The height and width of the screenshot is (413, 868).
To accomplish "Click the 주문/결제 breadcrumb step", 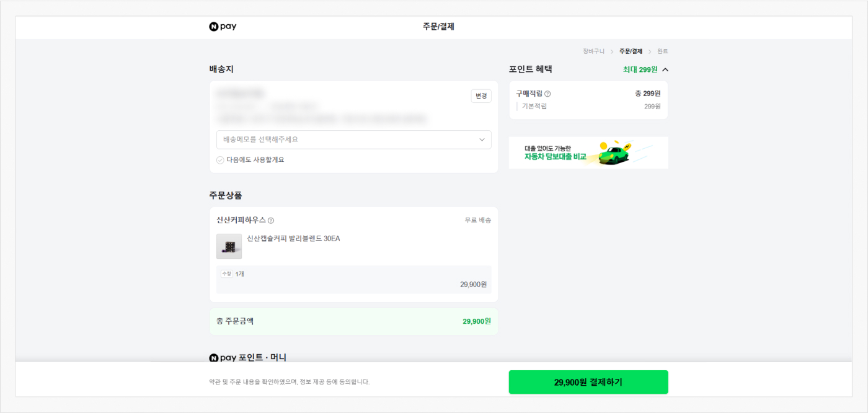I will 631,51.
